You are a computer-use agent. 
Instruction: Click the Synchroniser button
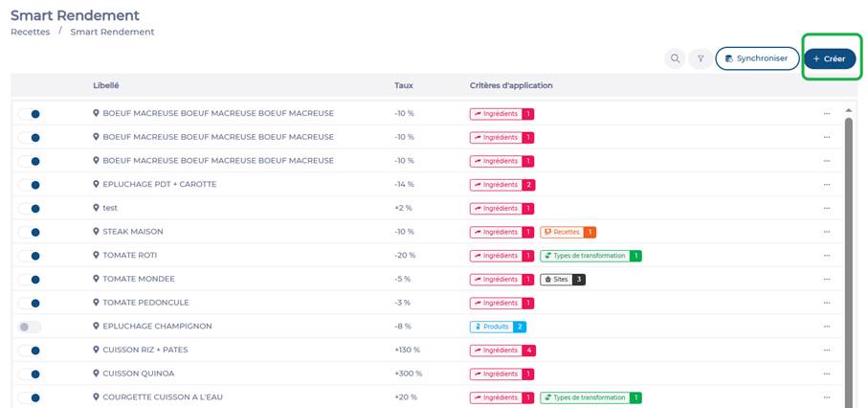click(757, 58)
